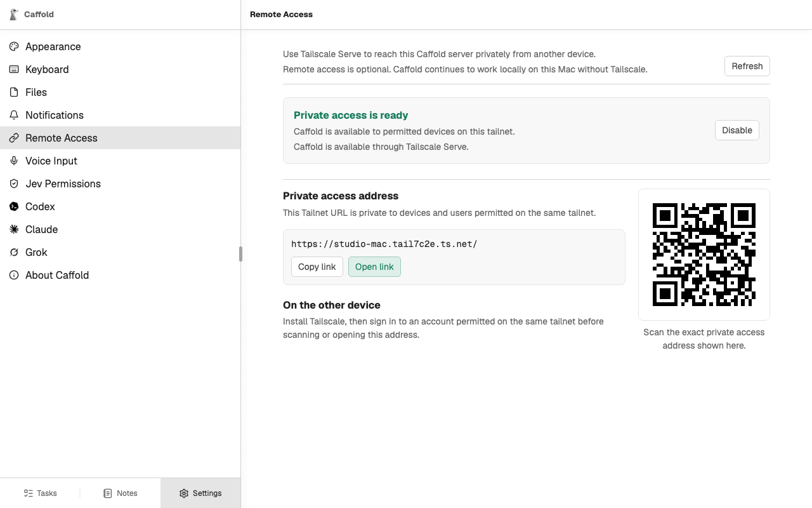812x508 pixels.
Task: Refresh remote access status
Action: click(x=747, y=66)
